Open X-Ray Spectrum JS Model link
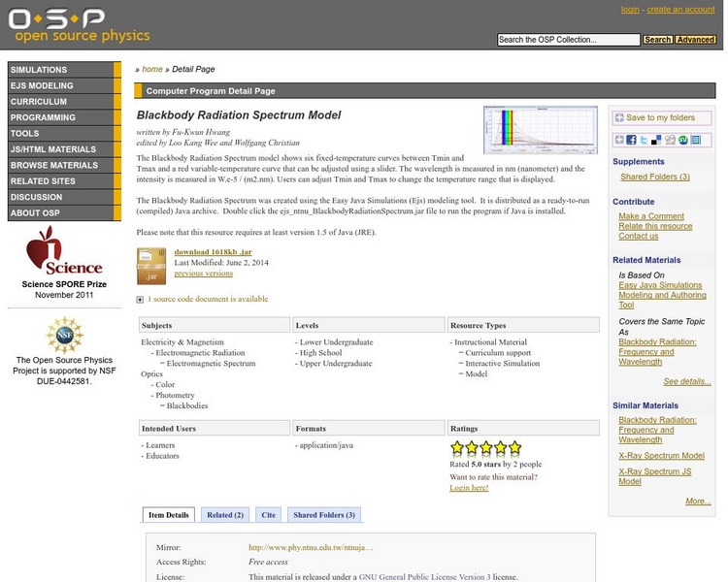The height and width of the screenshot is (582, 728). pos(655,476)
